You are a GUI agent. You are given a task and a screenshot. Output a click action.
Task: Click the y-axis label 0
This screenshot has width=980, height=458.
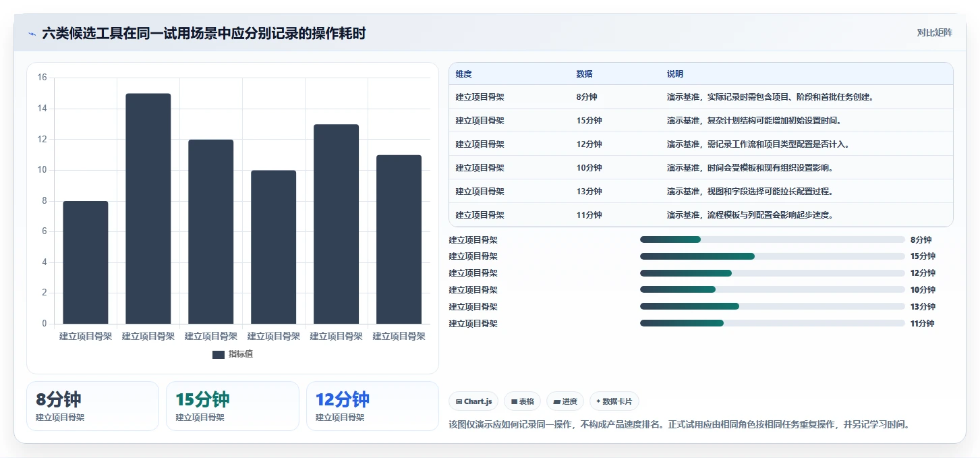[45, 324]
